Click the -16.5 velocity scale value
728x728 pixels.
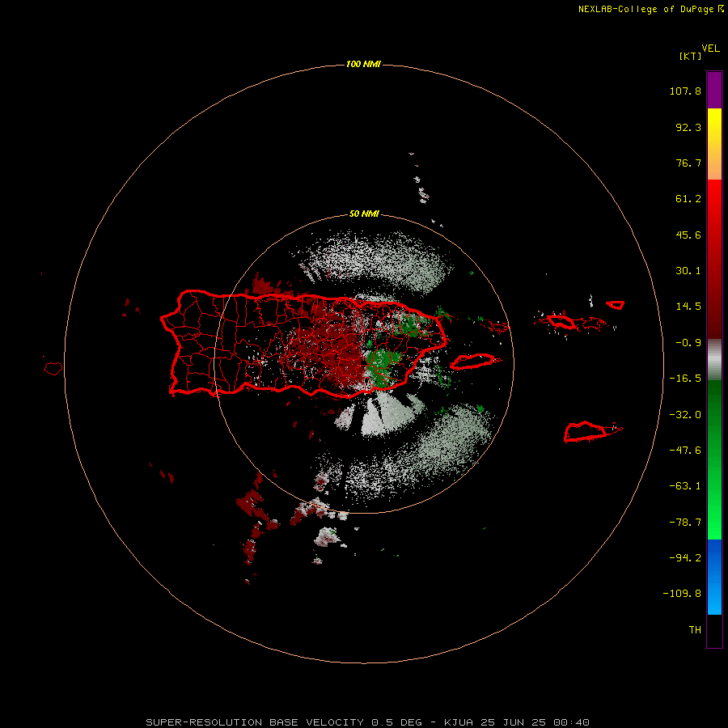[685, 379]
